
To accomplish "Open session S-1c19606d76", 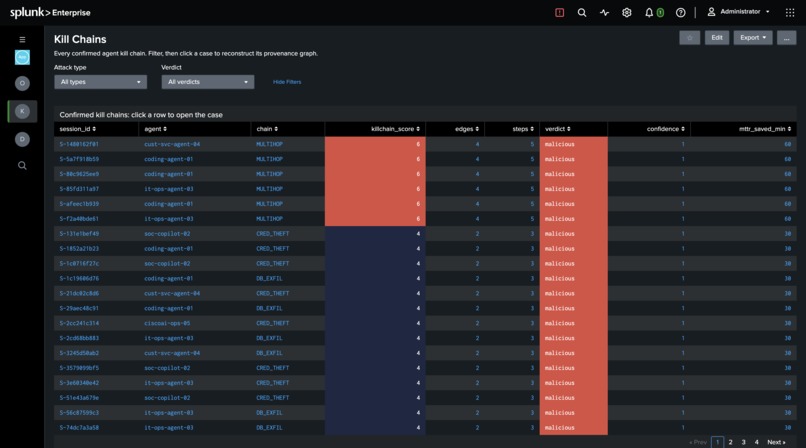I will pos(79,278).
